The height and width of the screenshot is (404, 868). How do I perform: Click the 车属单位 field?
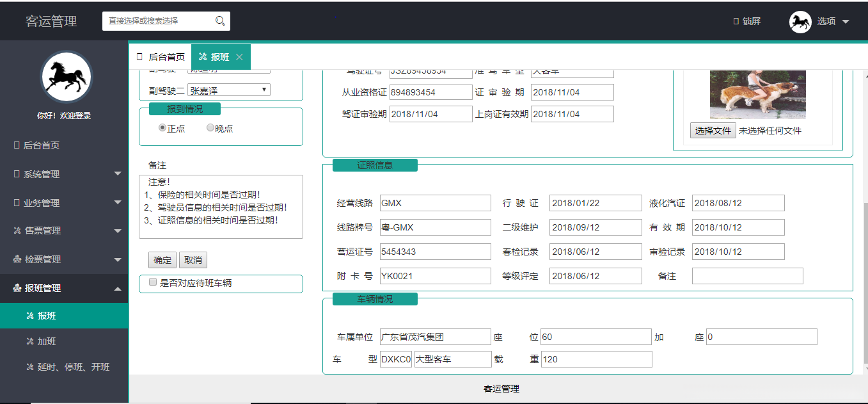(436, 337)
